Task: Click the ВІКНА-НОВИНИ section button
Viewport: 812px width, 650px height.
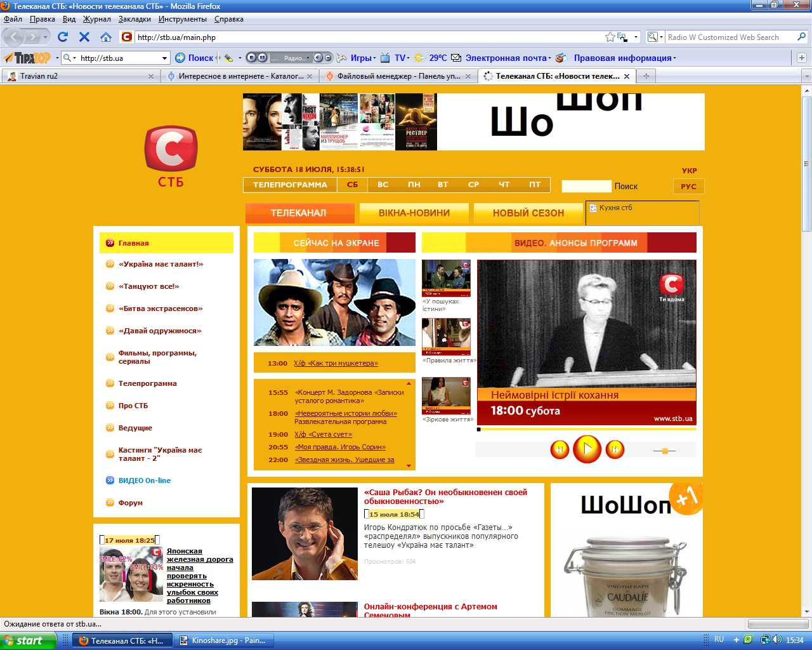Action: [x=414, y=213]
